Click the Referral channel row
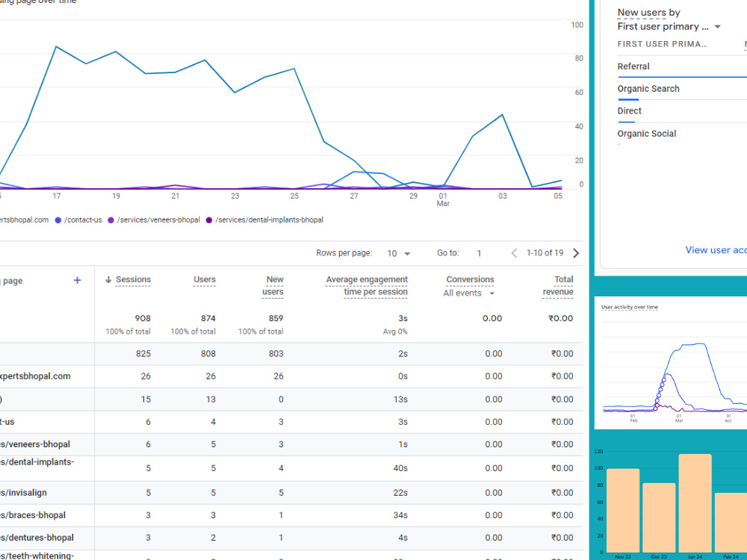Screen dimensions: 747x560 [x=682, y=66]
